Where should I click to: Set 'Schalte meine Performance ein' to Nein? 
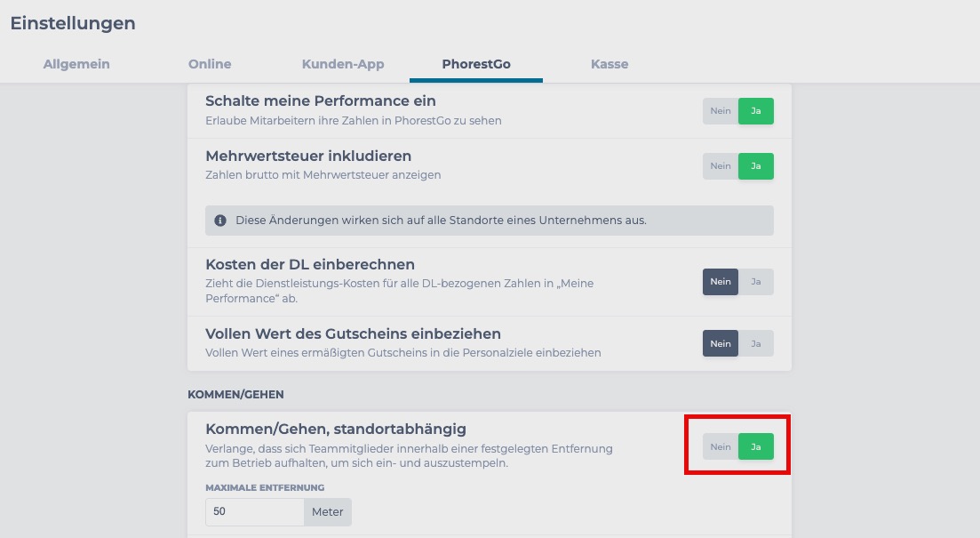720,111
